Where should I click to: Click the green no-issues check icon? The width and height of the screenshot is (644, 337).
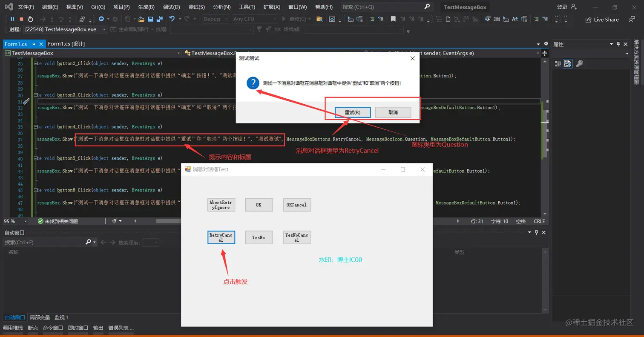(40, 221)
